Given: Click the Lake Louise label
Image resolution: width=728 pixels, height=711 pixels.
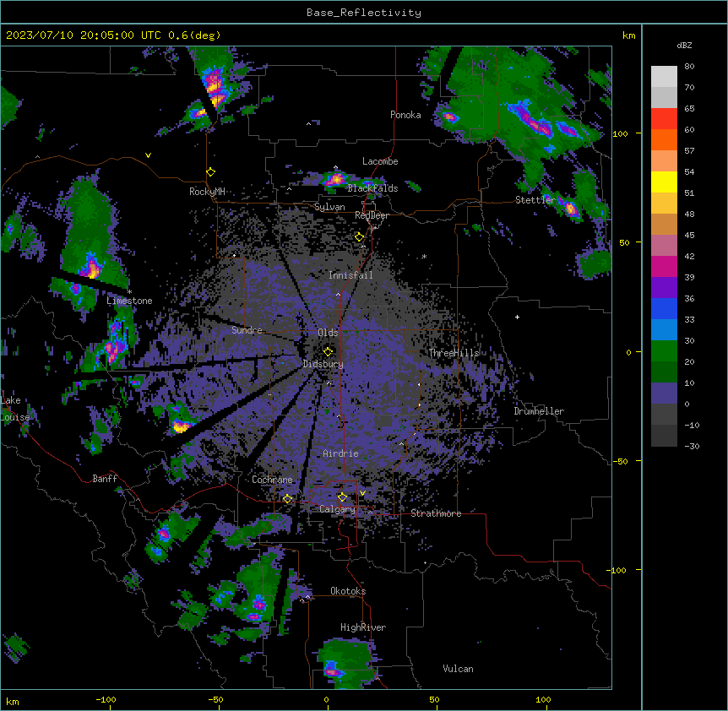Looking at the screenshot, I should click(15, 409).
